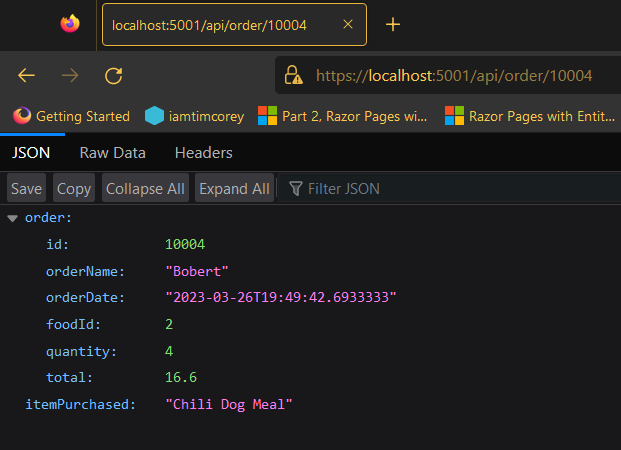Image resolution: width=621 pixels, height=450 pixels.
Task: Click the Filter JSON search field
Action: point(450,189)
